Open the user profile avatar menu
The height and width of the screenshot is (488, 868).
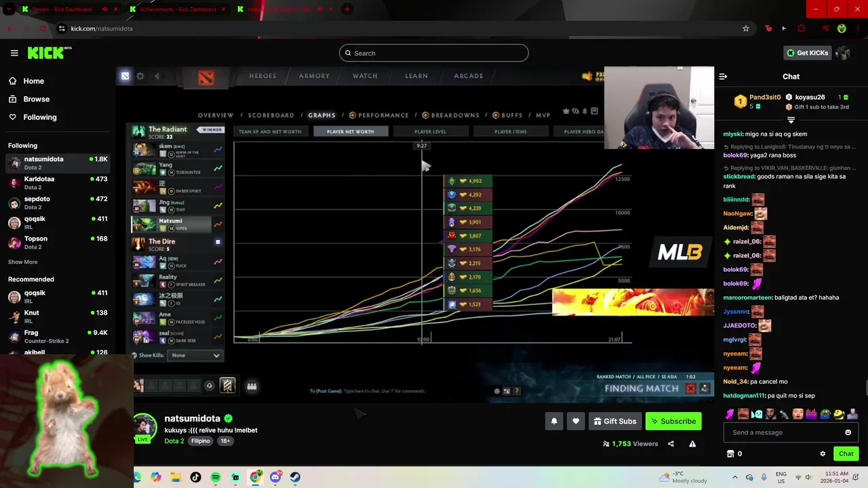click(x=843, y=53)
